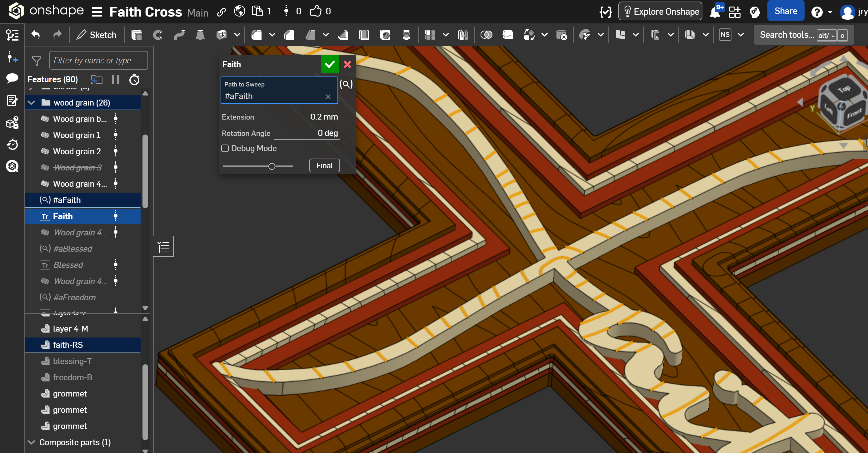
Task: Open the comments speech bubble icon
Action: (x=12, y=78)
